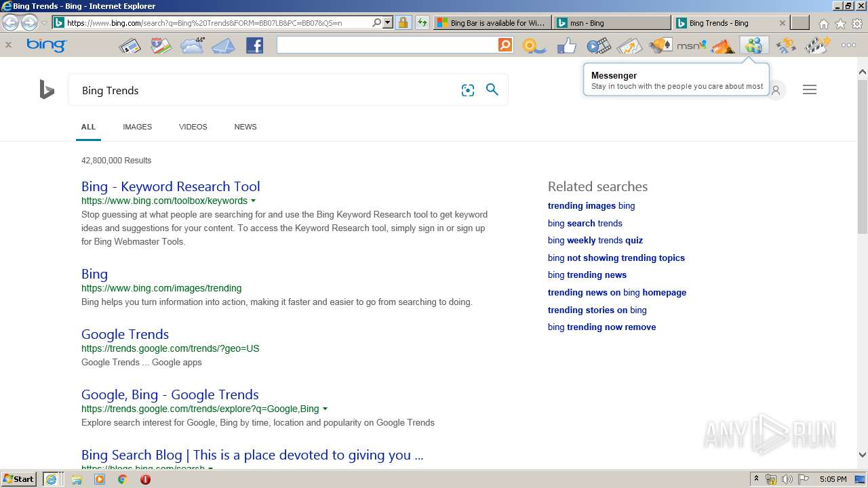Switch to IMAGES results
Image resolution: width=868 pixels, height=488 pixels.
(x=137, y=127)
